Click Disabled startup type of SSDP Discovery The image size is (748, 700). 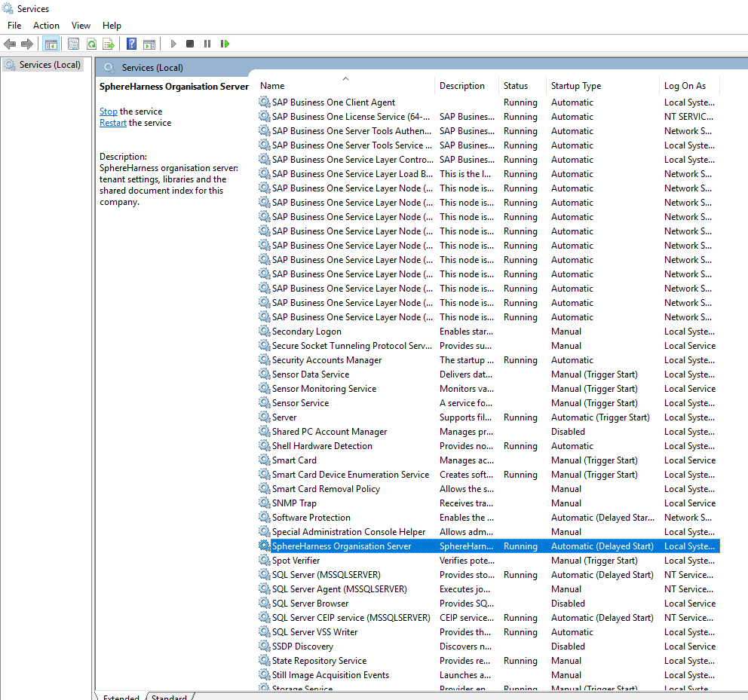(568, 646)
